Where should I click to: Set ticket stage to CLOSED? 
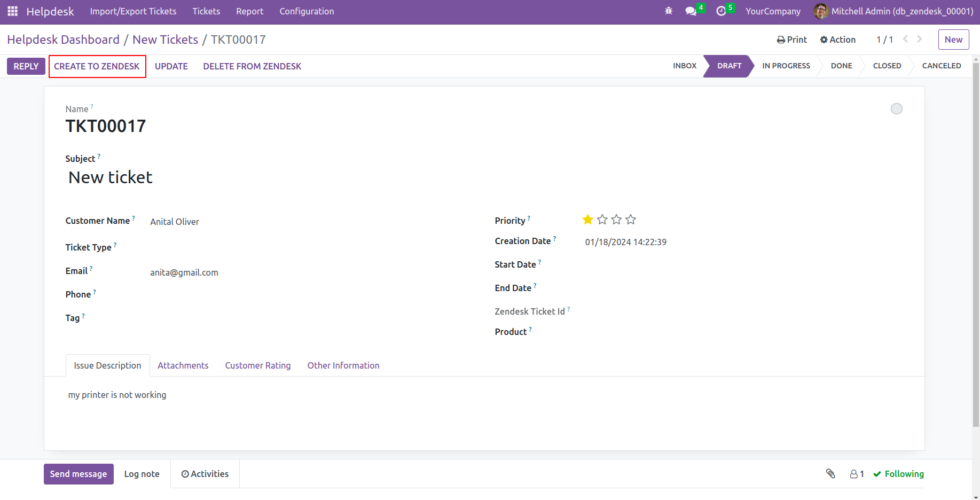(x=887, y=66)
